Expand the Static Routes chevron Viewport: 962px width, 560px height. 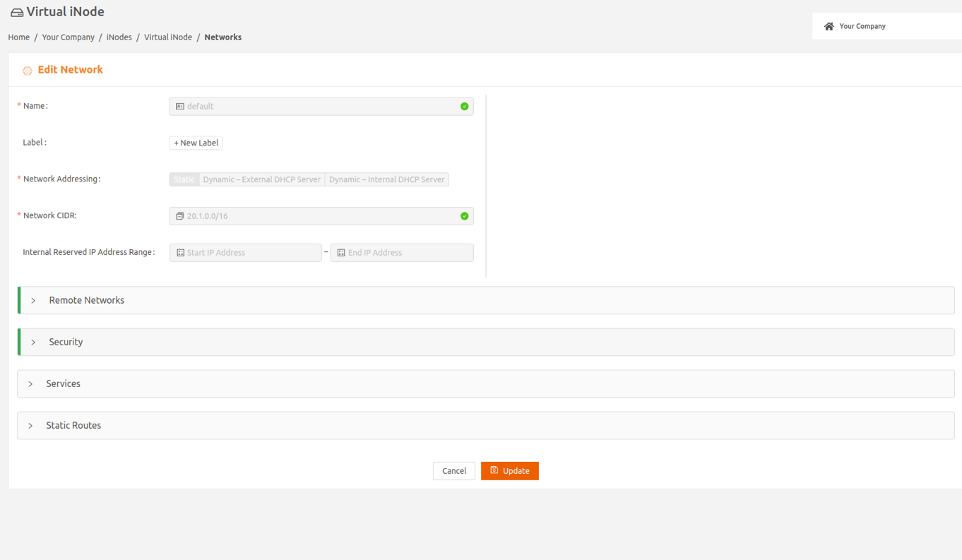(30, 426)
